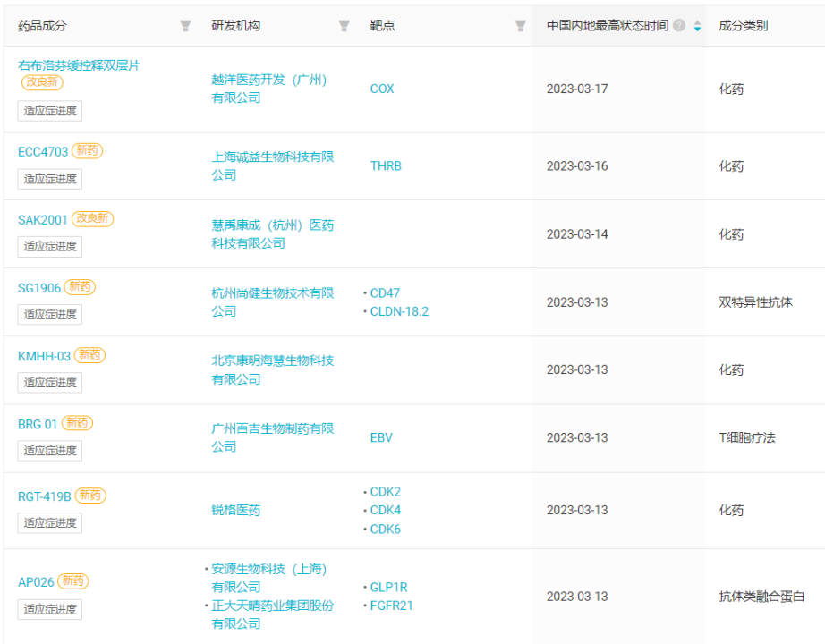Click 改良新 tag next to SAK2001
Image resolution: width=825 pixels, height=644 pixels.
(92, 218)
